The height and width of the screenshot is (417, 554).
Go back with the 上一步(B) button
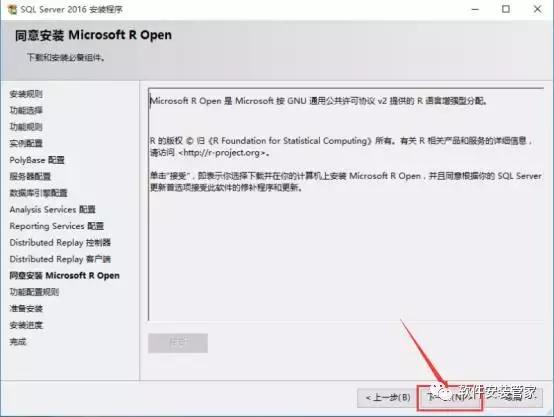[388, 398]
